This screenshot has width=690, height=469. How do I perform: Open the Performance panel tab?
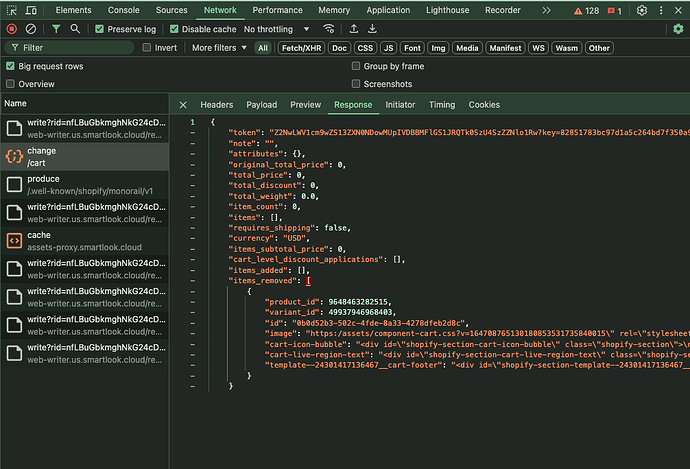click(280, 10)
